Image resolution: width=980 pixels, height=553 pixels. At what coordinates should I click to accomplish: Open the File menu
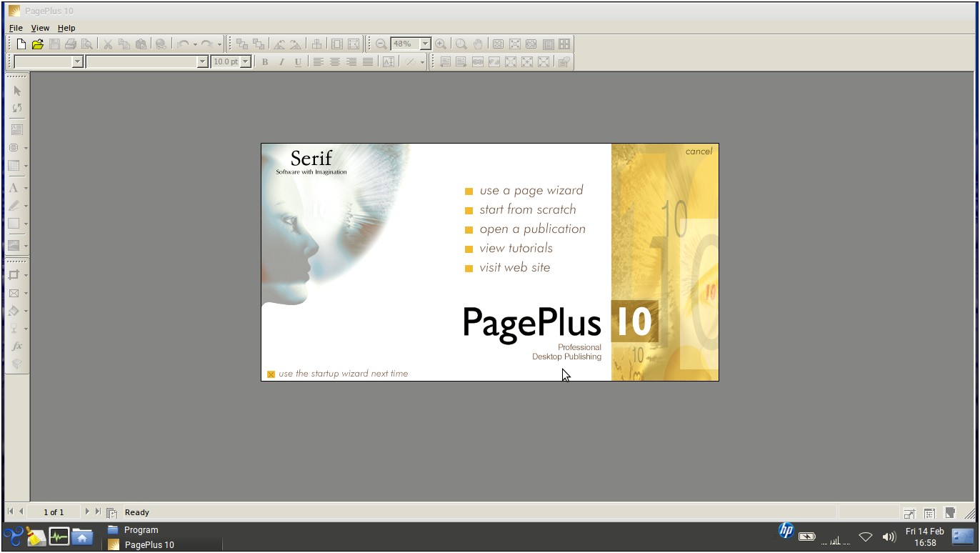[x=16, y=28]
